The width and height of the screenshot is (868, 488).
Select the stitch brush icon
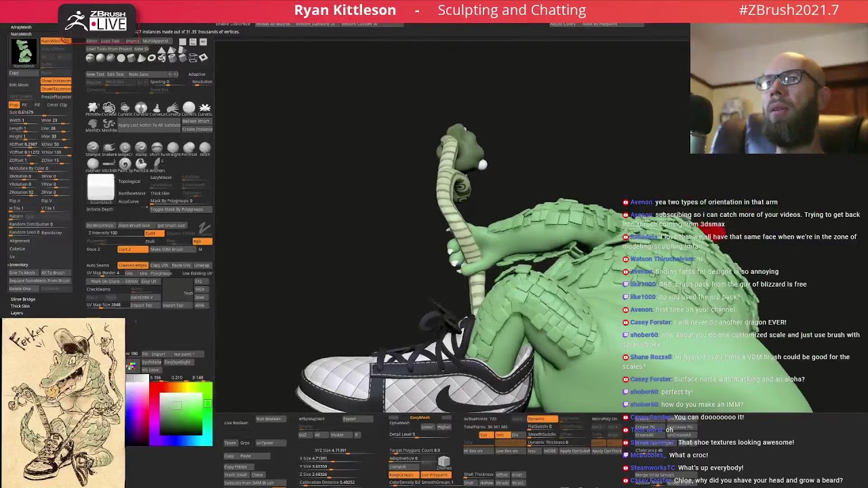(205, 148)
